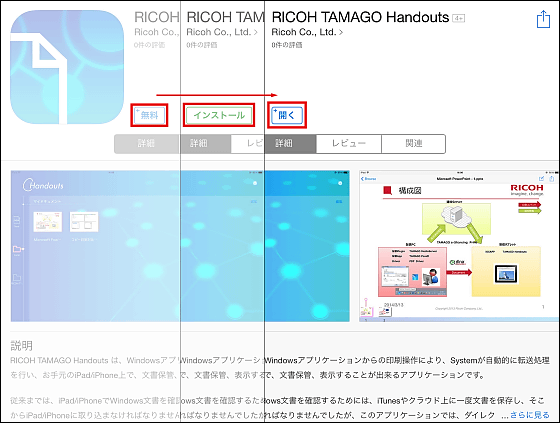Tap the 4+ age rating badge
The image size is (560, 423).
[x=459, y=18]
